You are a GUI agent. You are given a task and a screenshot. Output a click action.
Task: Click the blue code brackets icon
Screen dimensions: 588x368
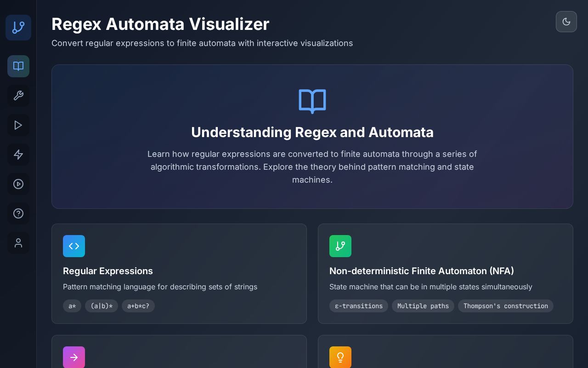click(x=74, y=246)
